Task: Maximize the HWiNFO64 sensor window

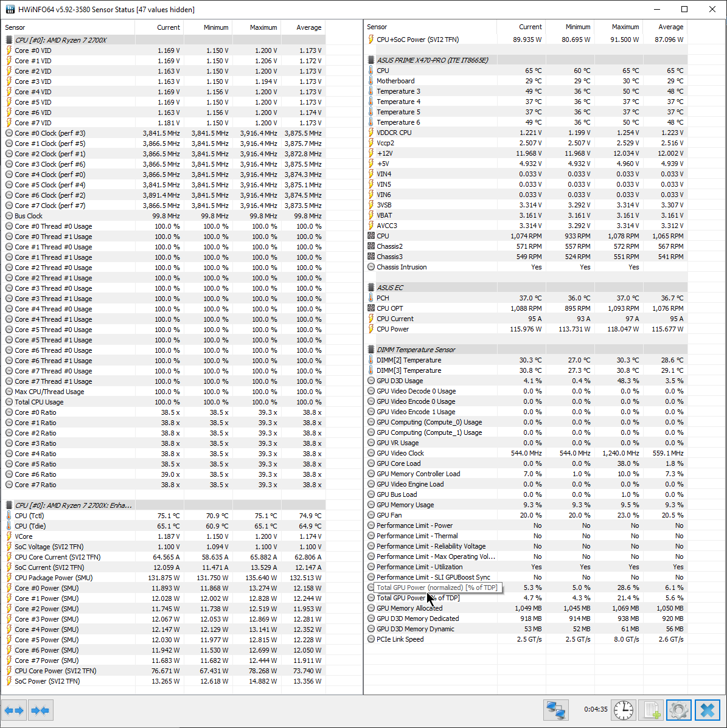Action: (x=684, y=9)
